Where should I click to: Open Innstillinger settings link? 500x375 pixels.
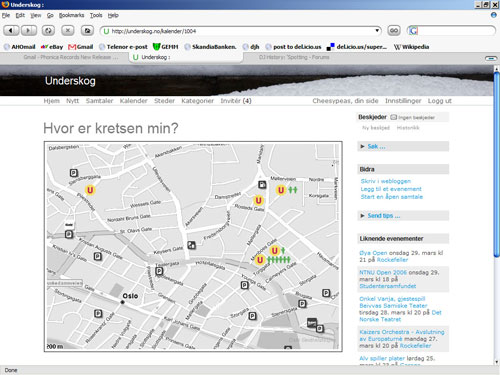tap(403, 101)
